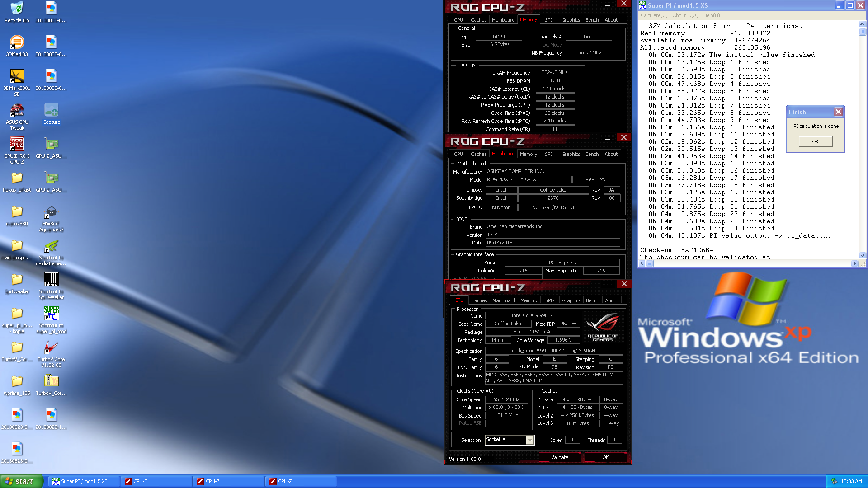Open the Calculate menu in Super PI
Screen dimensions: 868x488
click(654, 15)
